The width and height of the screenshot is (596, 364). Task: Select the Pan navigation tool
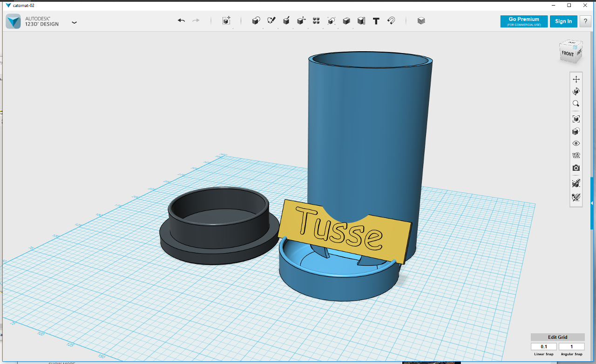(x=576, y=79)
